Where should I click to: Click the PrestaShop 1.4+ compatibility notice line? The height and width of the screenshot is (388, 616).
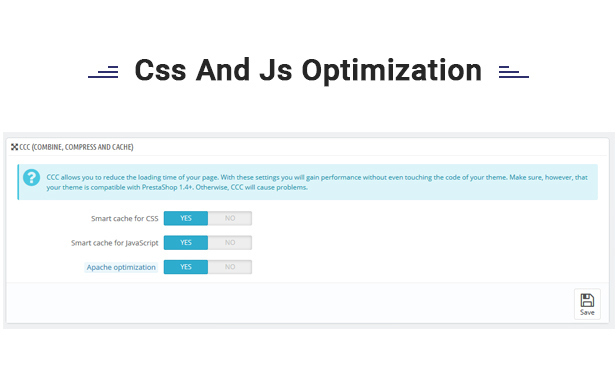177,188
